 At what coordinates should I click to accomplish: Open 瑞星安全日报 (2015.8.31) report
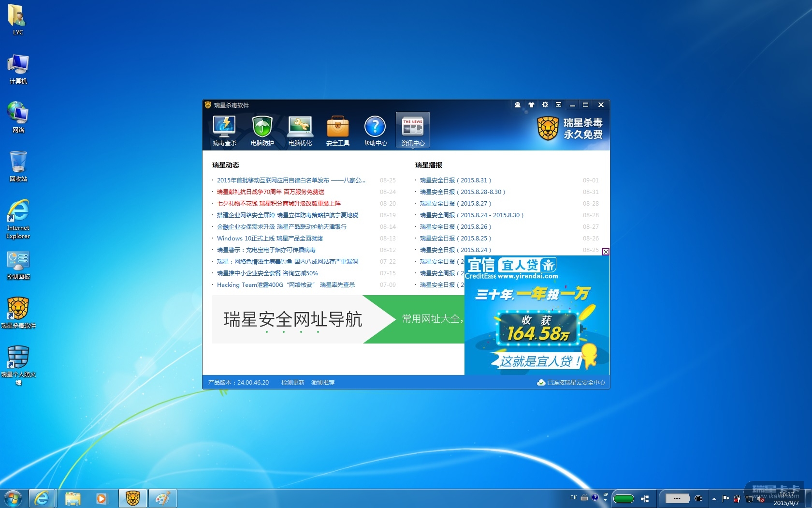(x=455, y=180)
